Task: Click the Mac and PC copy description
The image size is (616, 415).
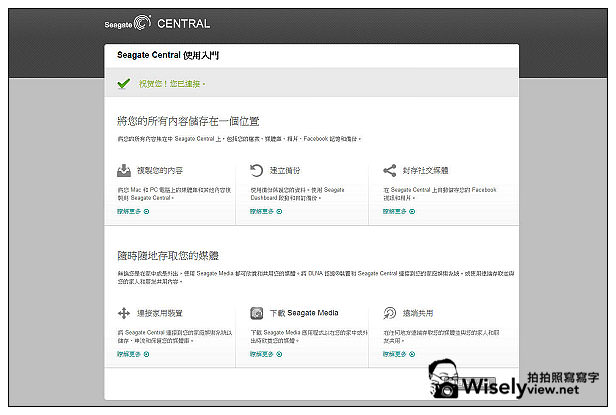Action: [174, 194]
